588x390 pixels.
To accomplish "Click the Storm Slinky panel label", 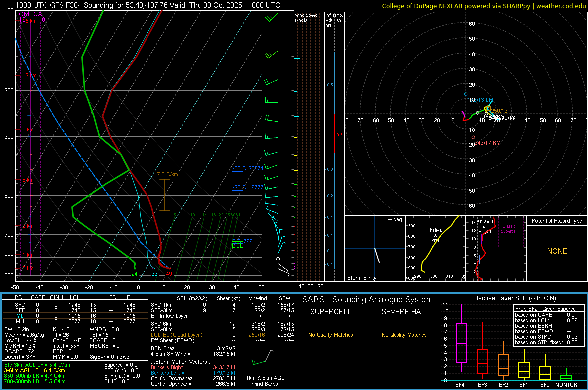I will [361, 278].
